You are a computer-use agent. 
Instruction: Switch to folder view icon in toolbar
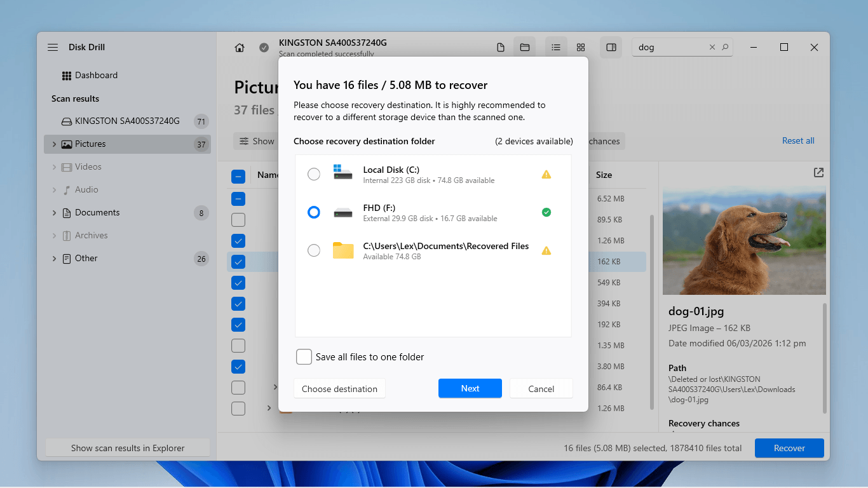point(525,48)
